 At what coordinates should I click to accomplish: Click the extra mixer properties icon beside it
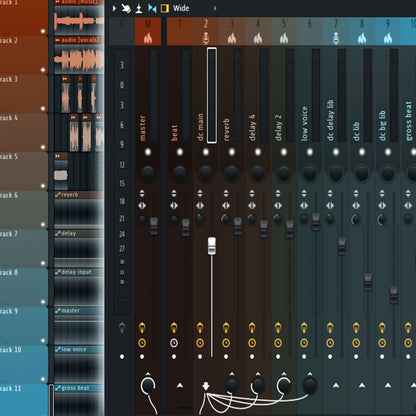point(139,8)
